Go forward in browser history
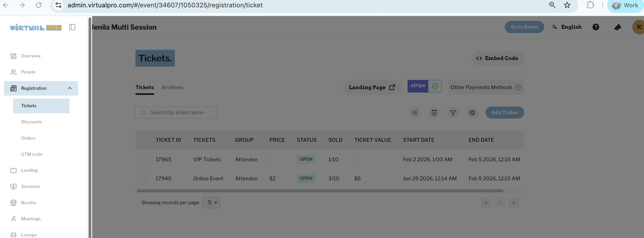Image resolution: width=644 pixels, height=238 pixels. pos(22,5)
